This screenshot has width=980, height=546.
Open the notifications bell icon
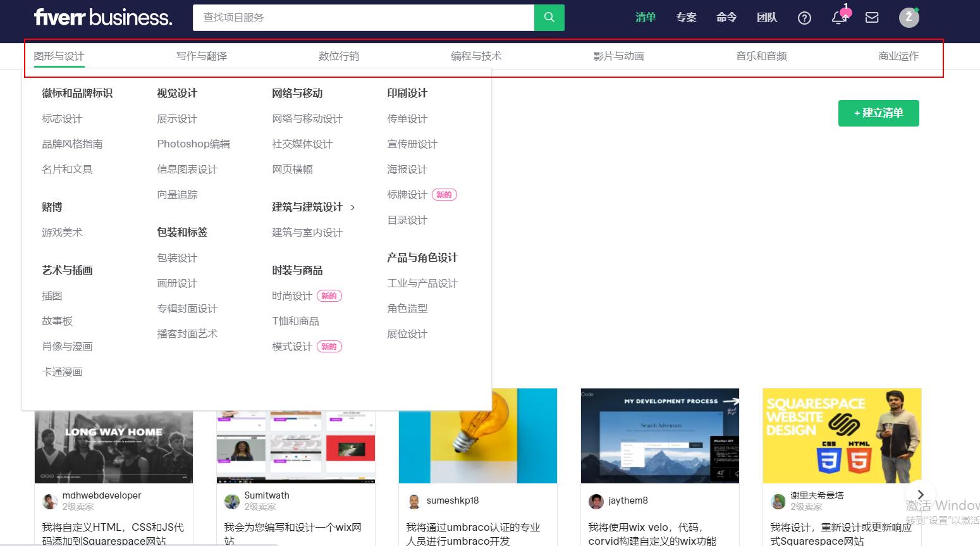point(838,18)
